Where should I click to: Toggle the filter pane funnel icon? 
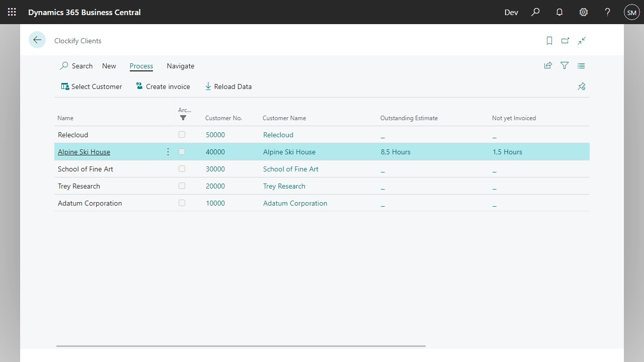click(x=565, y=65)
